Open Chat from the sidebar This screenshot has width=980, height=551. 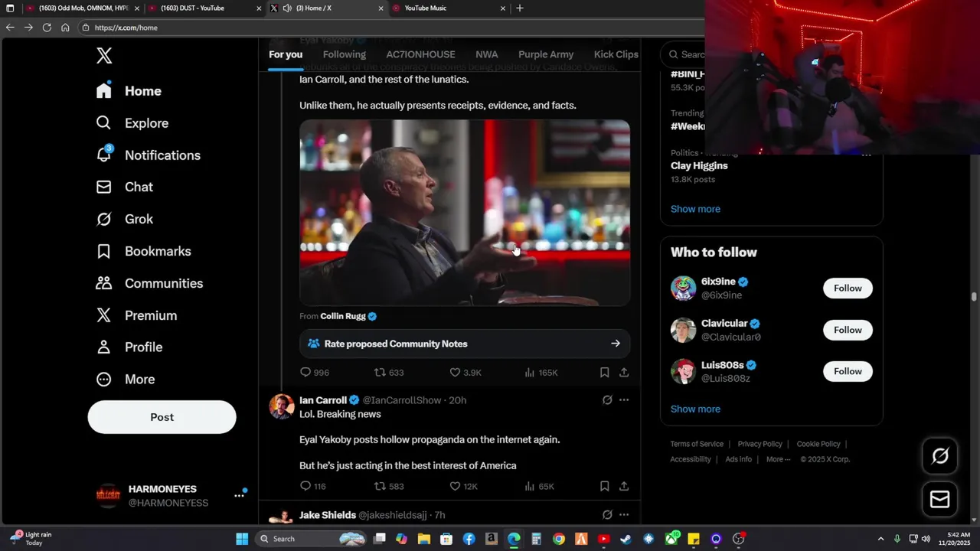124,187
